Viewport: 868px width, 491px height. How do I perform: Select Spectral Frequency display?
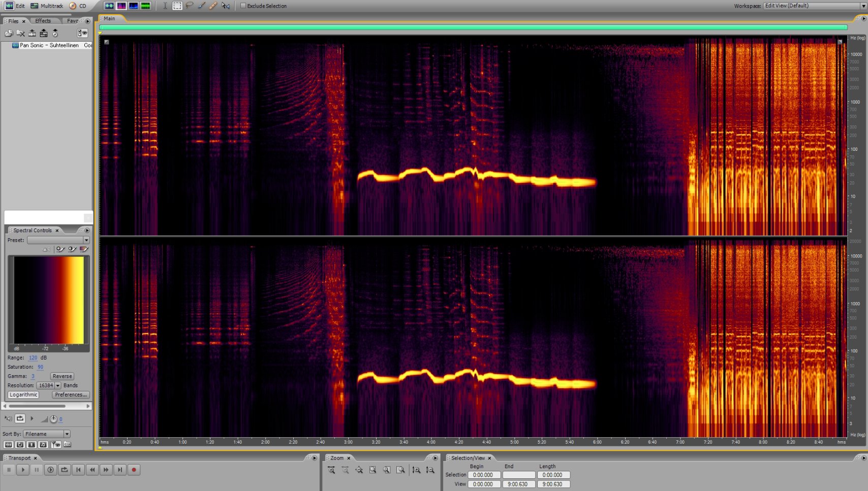(121, 6)
